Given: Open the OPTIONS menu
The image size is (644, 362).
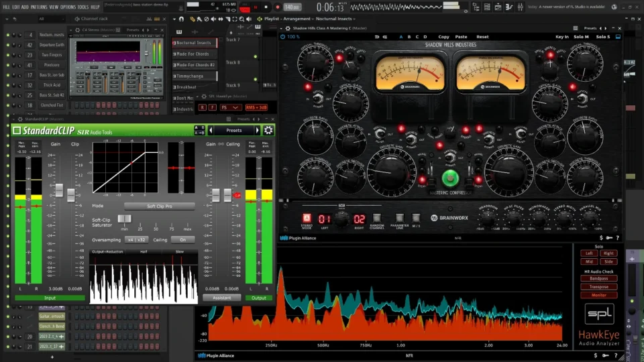Looking at the screenshot, I should [68, 7].
